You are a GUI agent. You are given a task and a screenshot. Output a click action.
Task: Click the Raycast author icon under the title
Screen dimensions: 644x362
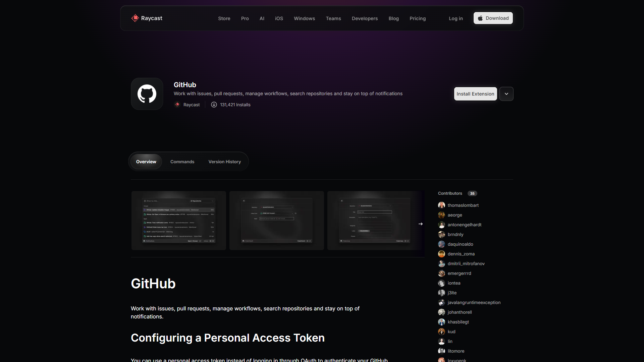coord(177,105)
